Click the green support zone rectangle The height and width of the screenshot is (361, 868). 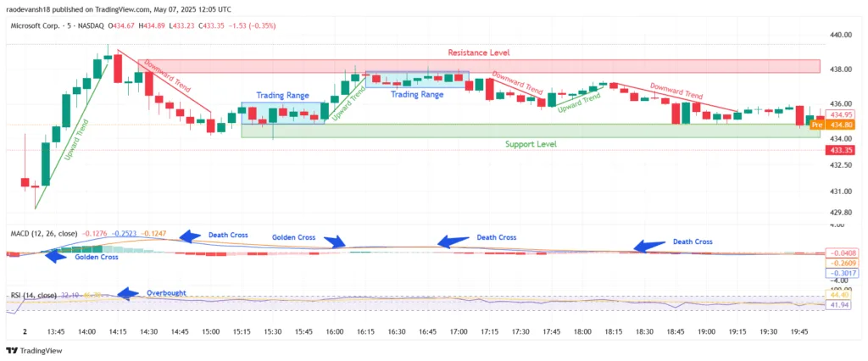click(531, 131)
